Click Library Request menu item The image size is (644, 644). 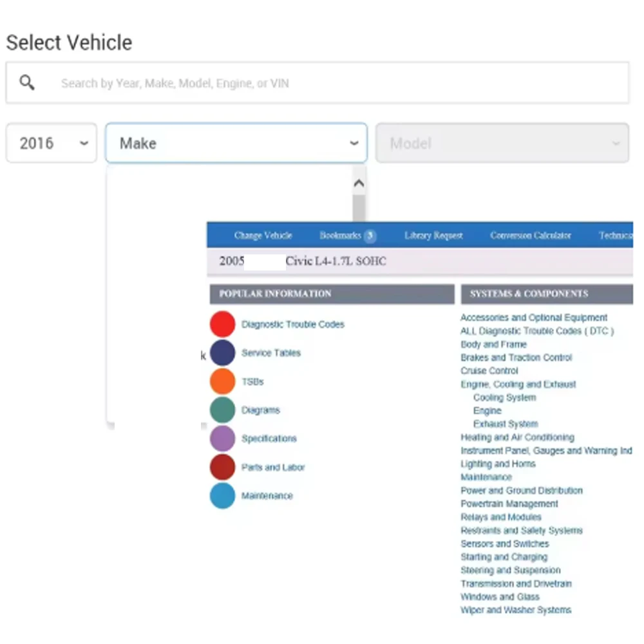433,235
